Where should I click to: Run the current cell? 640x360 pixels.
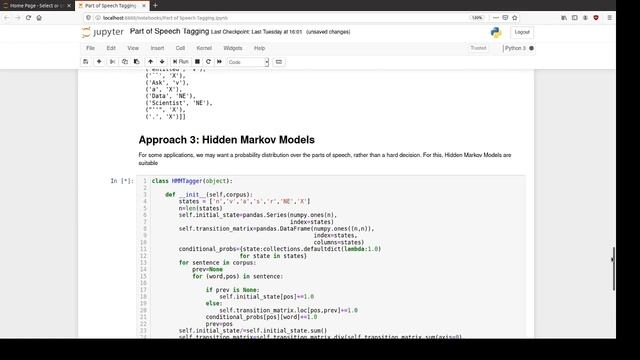180,62
